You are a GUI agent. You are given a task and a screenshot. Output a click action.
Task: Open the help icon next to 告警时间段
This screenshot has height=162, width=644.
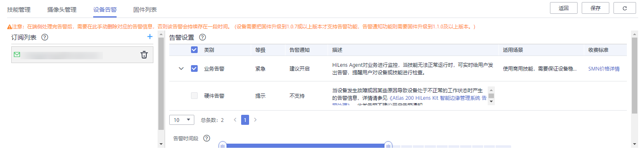206,138
